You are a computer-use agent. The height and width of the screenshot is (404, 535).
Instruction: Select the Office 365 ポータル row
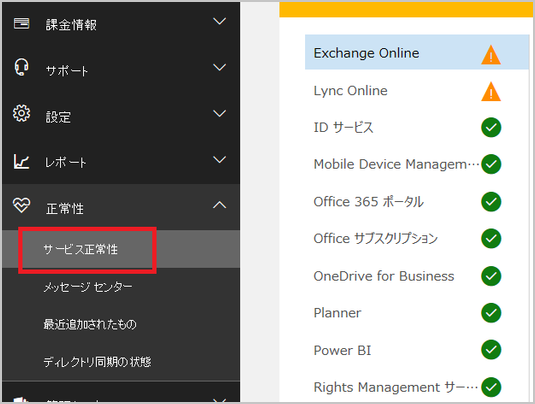[417, 202]
